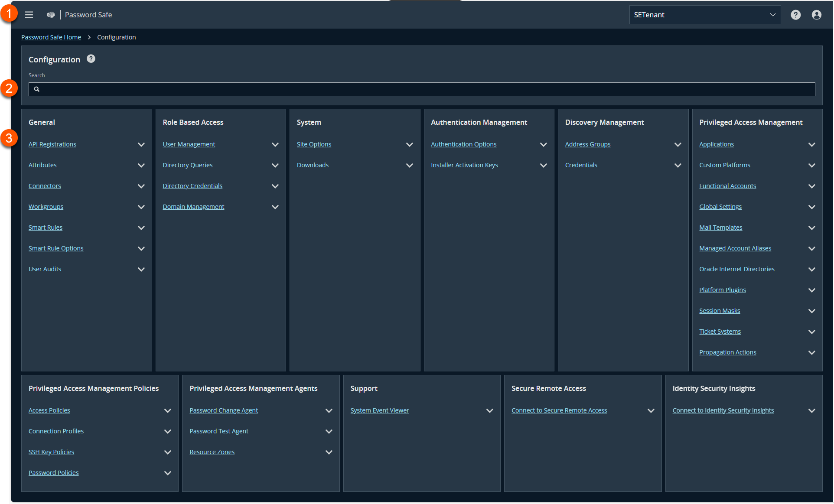Expand the Smart Rule Options chevron
834x504 pixels.
pos(141,248)
